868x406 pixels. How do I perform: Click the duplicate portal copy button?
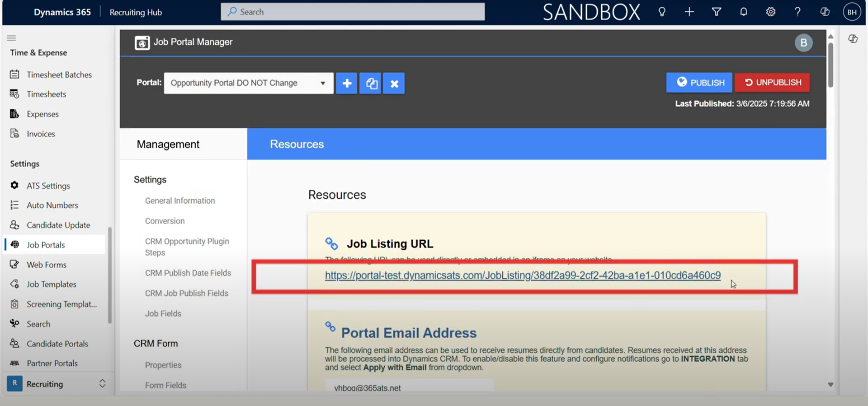(371, 83)
